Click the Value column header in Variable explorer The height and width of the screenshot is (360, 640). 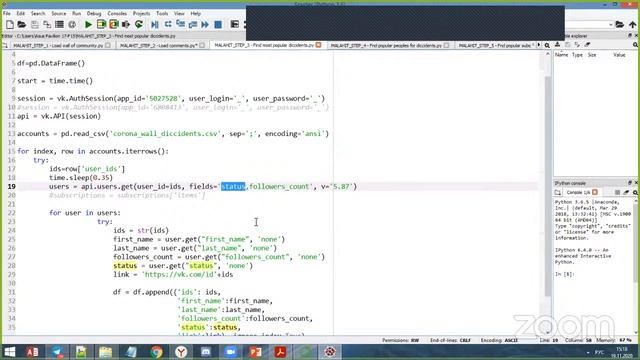[x=619, y=55]
